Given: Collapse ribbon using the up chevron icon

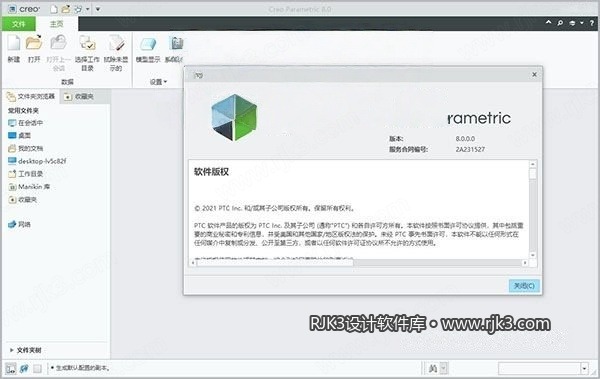Looking at the screenshot, I should [548, 23].
